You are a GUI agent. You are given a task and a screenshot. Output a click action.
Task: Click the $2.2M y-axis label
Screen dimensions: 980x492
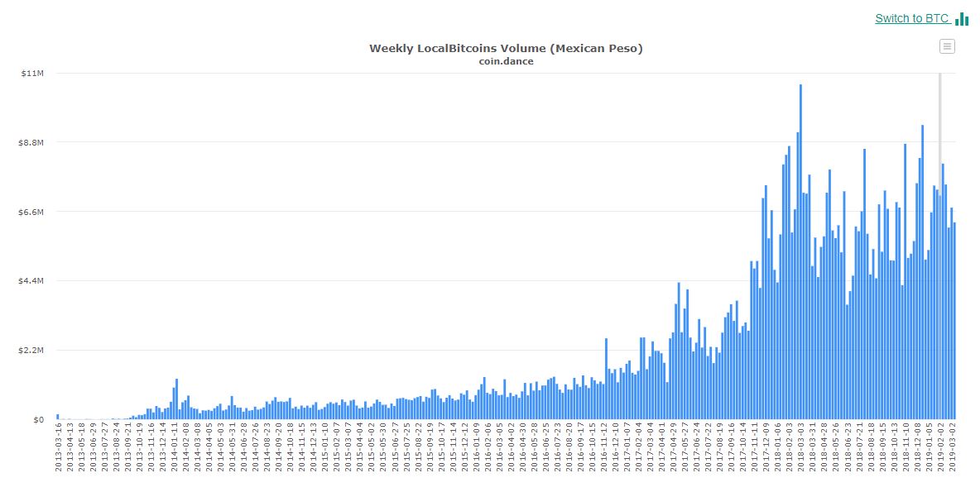tap(31, 351)
